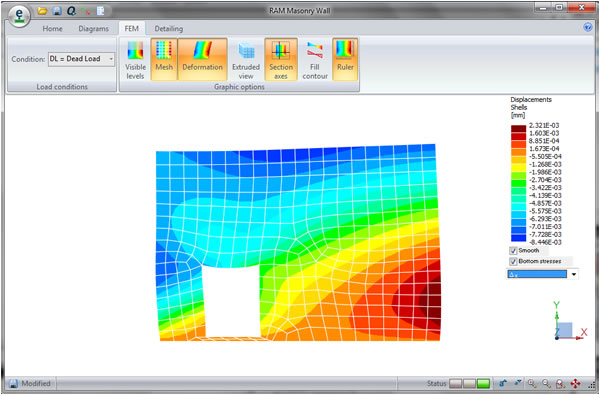Click the help question mark button
The width and height of the screenshot is (599, 395).
588,27
